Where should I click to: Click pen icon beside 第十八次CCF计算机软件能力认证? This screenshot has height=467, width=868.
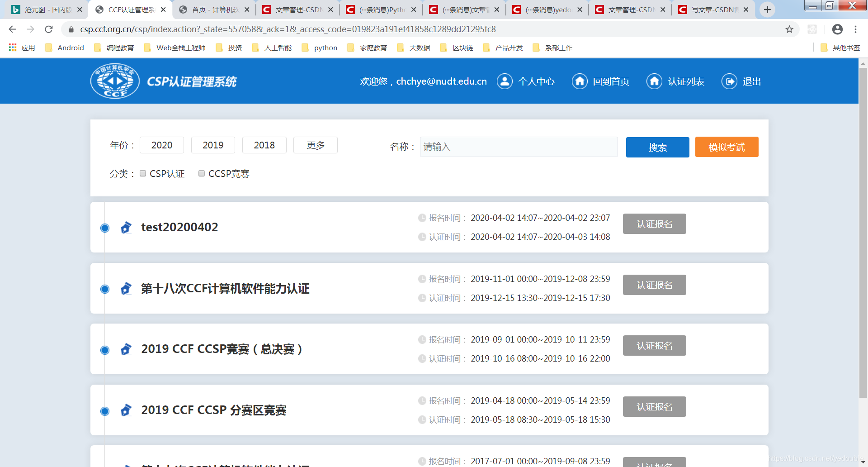[126, 288]
